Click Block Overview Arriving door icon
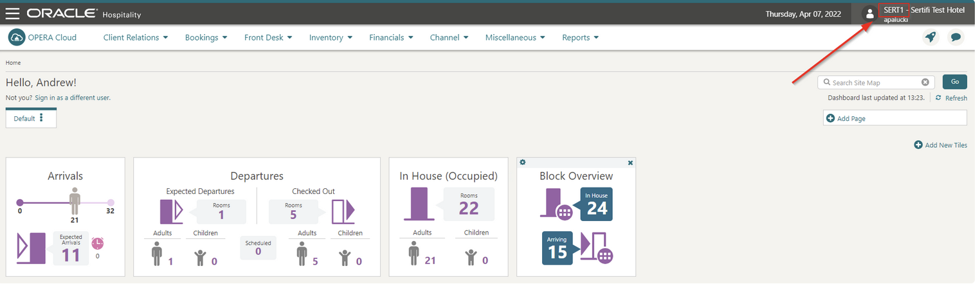 (597, 247)
